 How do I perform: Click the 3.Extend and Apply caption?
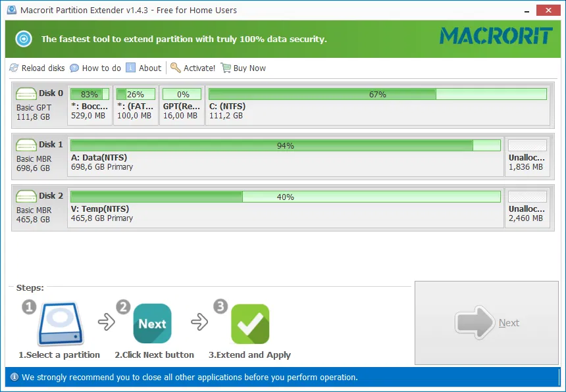coord(250,355)
